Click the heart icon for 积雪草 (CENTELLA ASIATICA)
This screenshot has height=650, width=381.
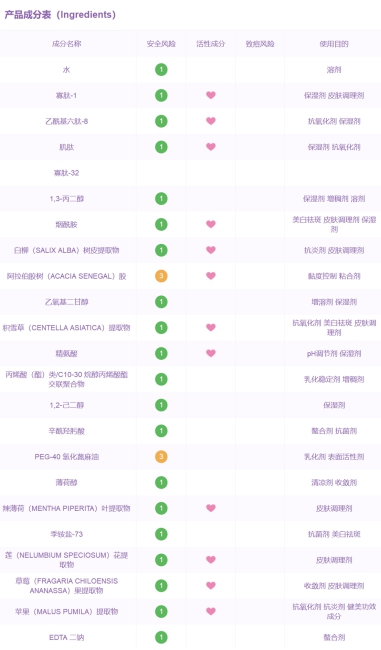[x=211, y=327]
